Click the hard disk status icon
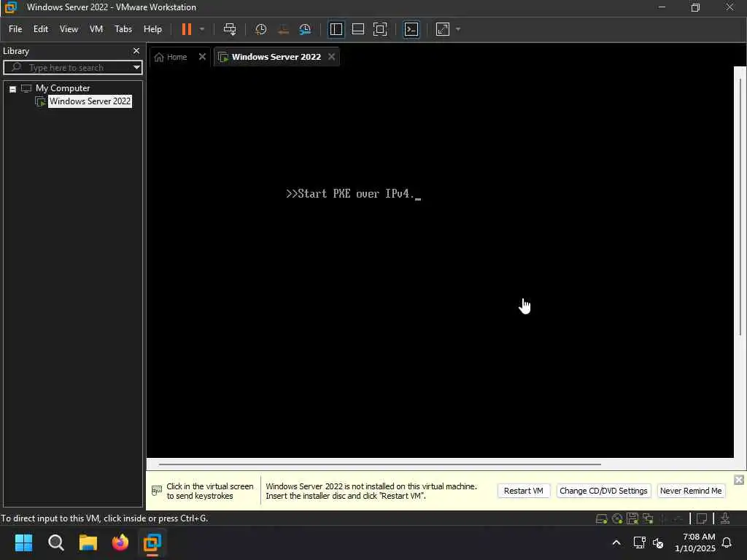This screenshot has width=747, height=560. point(601,518)
